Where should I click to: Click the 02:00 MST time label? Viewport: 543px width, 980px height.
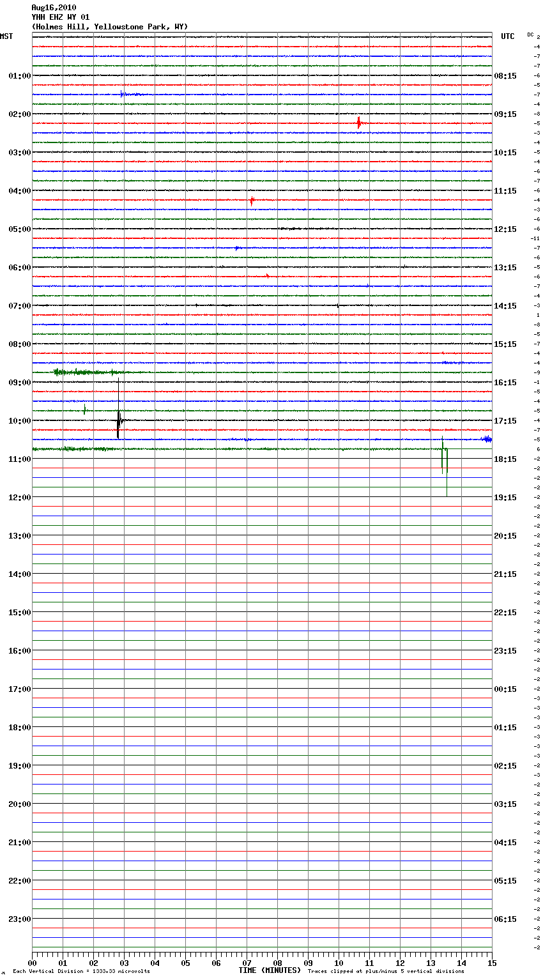(20, 114)
